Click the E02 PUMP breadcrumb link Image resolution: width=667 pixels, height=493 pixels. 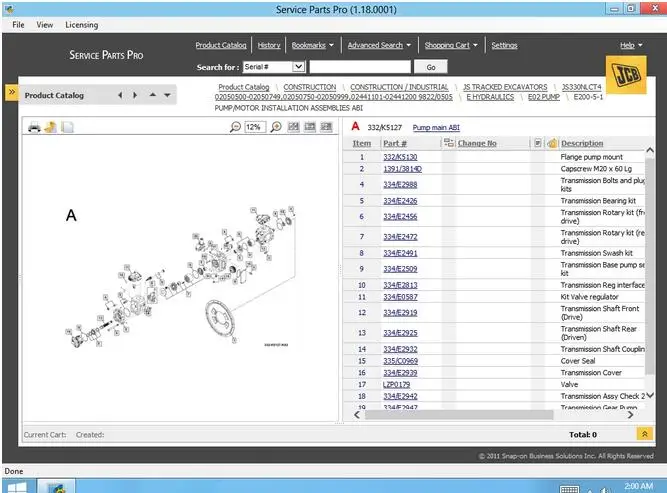544,97
